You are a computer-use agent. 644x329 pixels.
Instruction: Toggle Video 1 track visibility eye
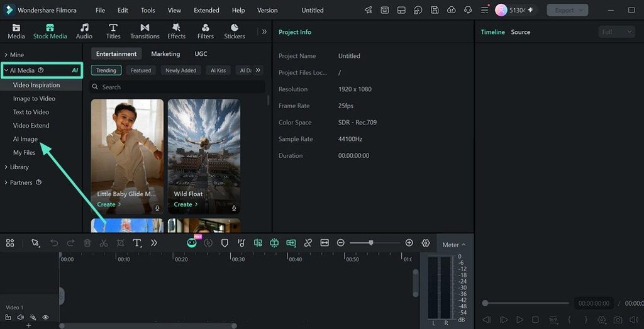(x=45, y=318)
